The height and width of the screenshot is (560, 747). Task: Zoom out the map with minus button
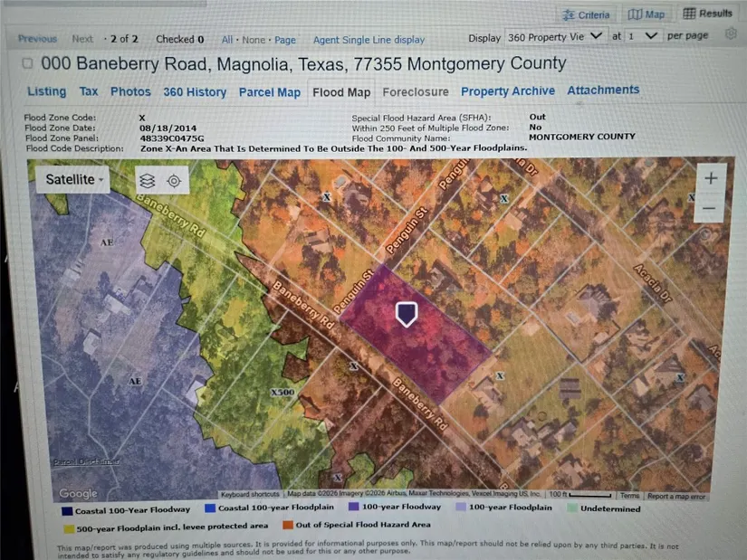[711, 208]
